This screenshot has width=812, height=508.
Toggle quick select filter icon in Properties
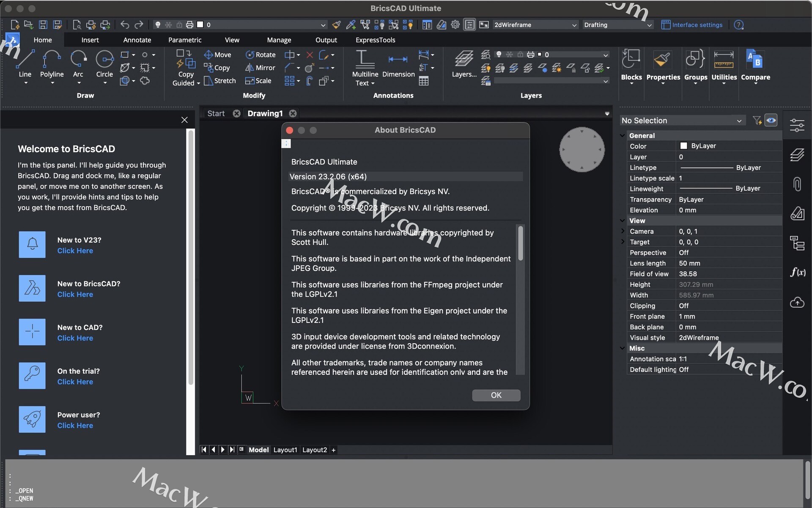click(x=757, y=120)
